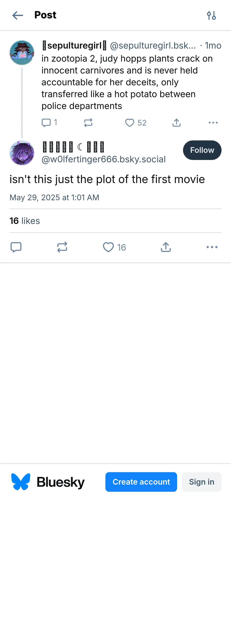Repost sepulturegirl's zootopia post
Screen dimensions: 231x644
(88, 123)
